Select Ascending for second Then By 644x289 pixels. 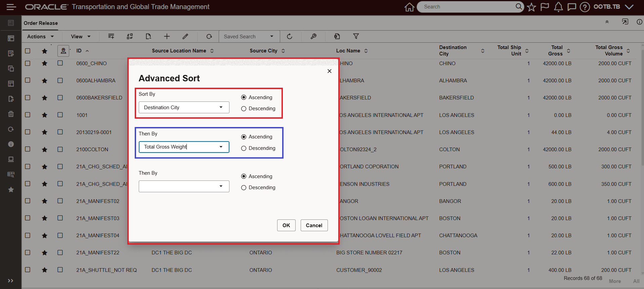click(244, 176)
